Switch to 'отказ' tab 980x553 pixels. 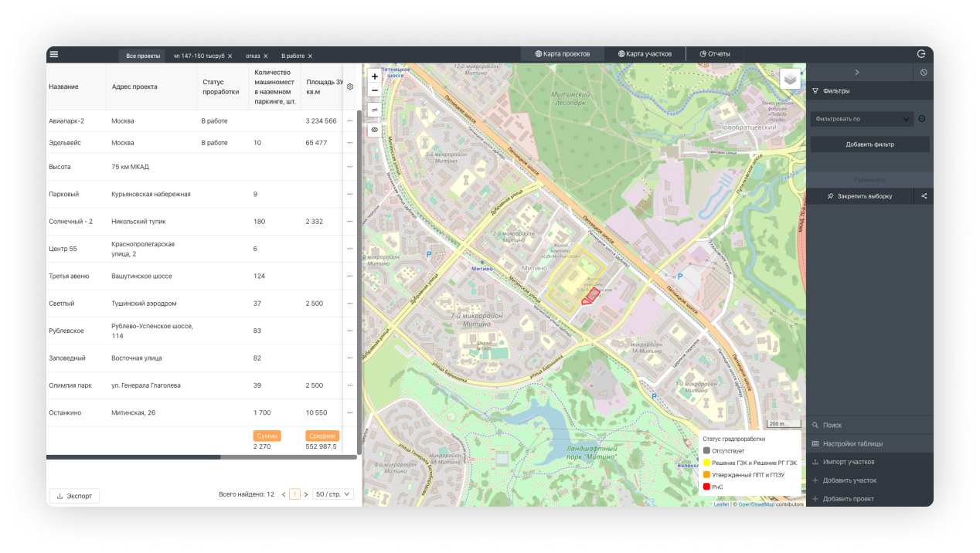point(253,56)
